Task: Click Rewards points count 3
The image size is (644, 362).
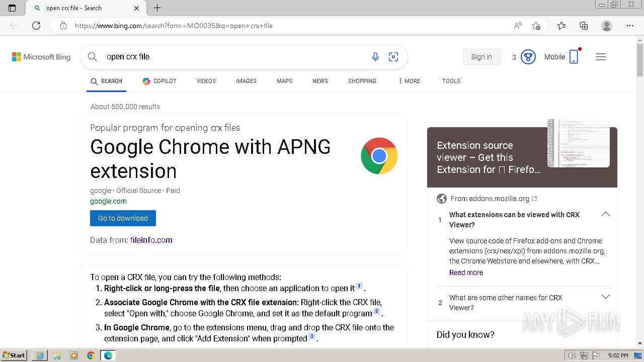Action: 514,57
